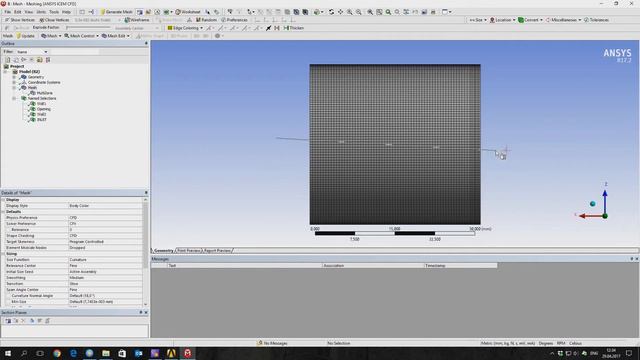Image resolution: width=640 pixels, height=360 pixels.
Task: Click the Tolerances button
Action: (x=596, y=20)
